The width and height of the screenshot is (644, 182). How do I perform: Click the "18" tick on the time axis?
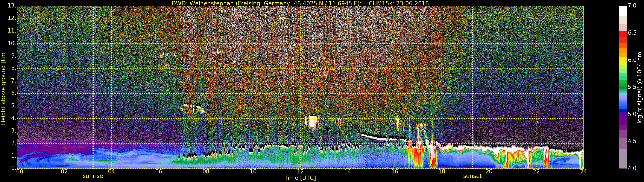point(442,172)
